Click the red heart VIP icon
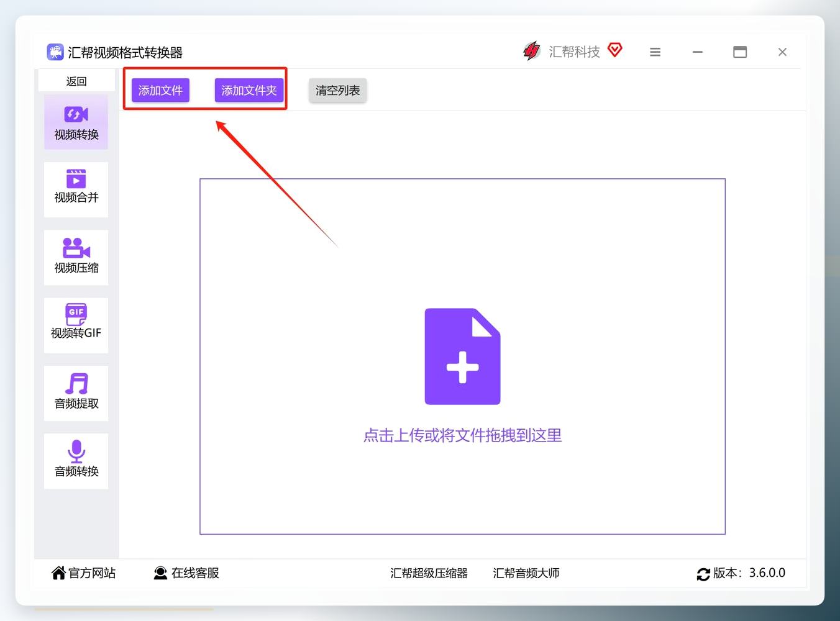Screen dimensions: 840x621 (x=615, y=50)
